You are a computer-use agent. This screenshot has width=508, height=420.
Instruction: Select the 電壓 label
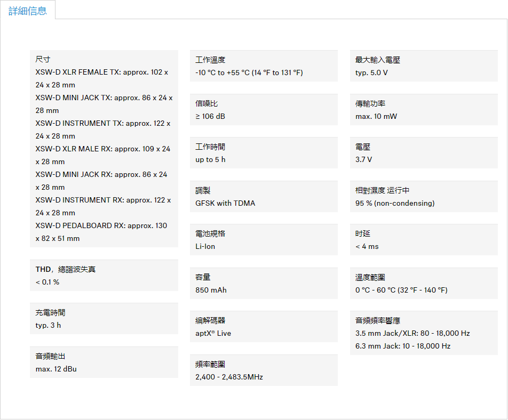point(363,147)
